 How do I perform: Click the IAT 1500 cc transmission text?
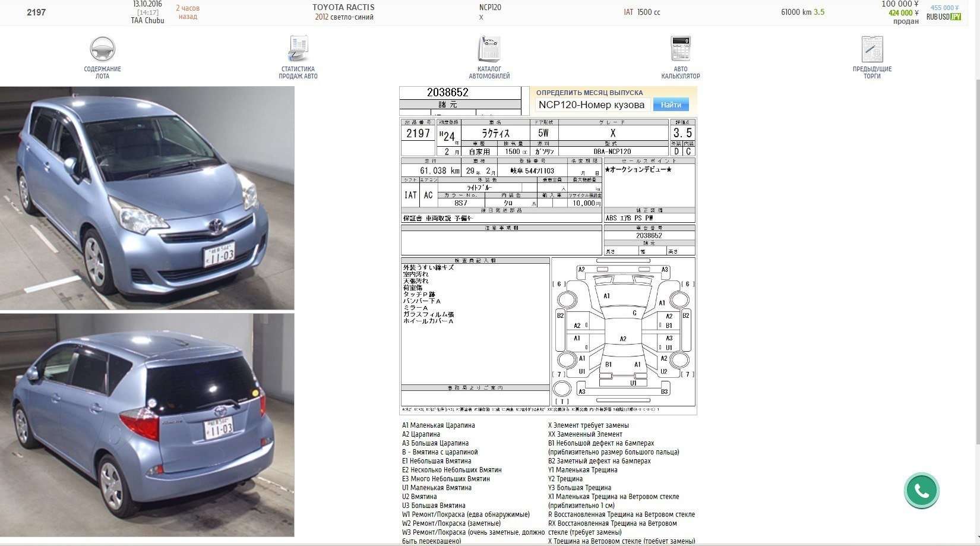(x=642, y=12)
